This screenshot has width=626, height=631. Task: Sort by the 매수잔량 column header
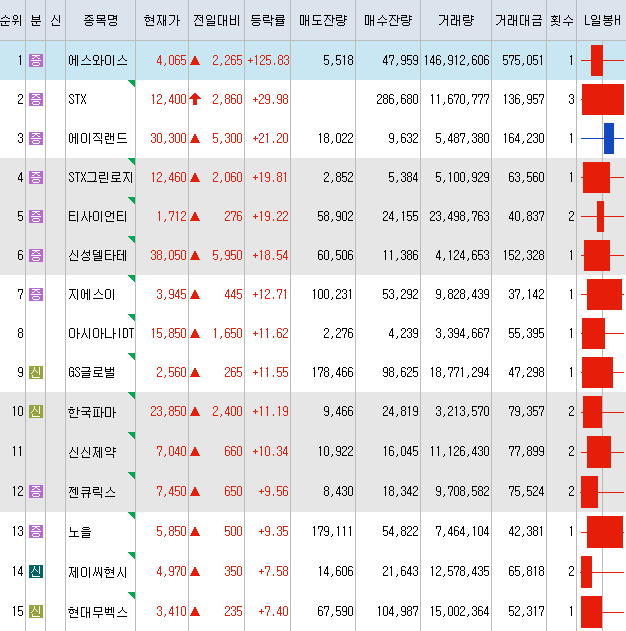click(388, 20)
